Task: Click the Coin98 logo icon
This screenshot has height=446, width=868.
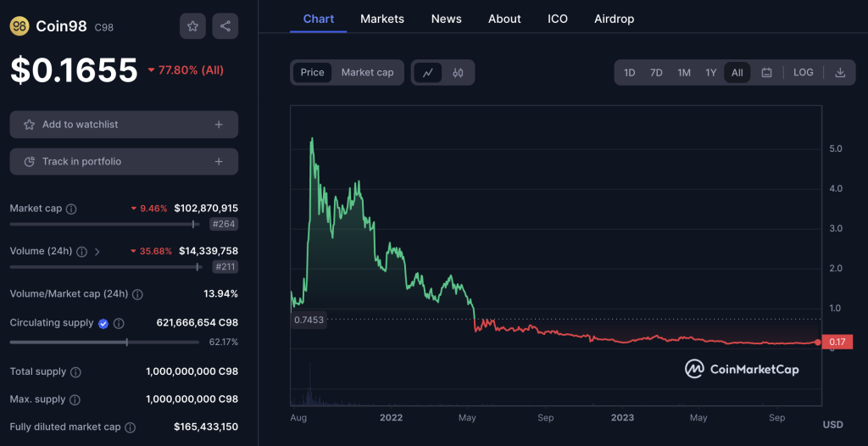Action: point(19,26)
